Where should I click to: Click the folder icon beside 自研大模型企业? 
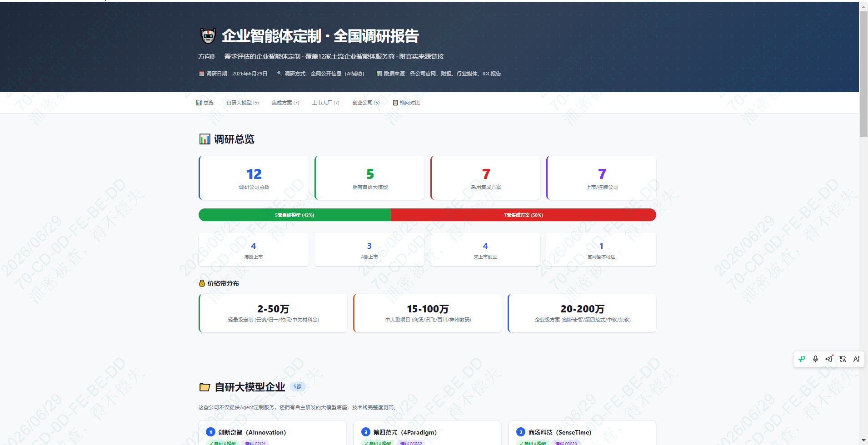[x=205, y=387]
